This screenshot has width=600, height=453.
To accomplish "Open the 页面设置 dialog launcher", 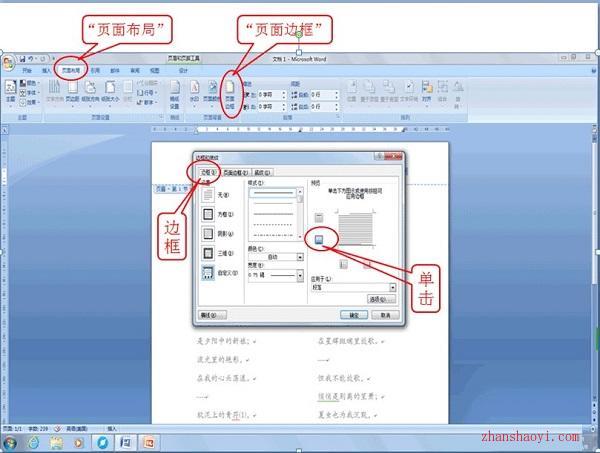I will (161, 116).
